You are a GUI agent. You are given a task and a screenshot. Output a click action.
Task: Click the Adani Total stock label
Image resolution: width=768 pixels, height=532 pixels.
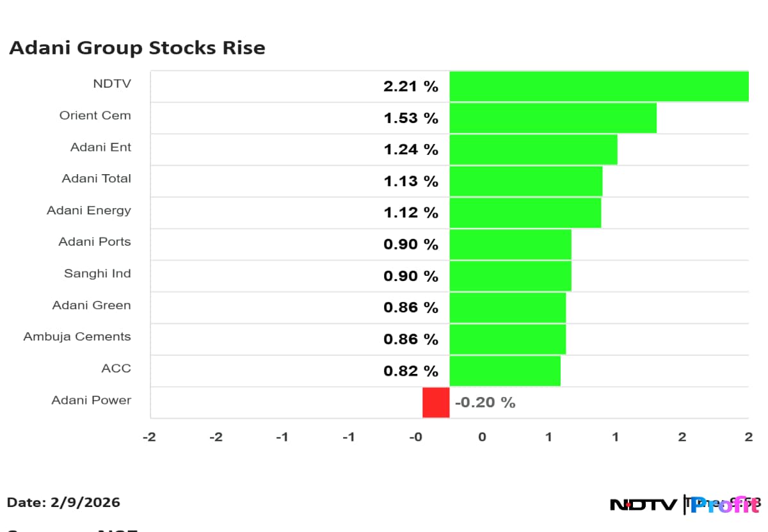click(x=96, y=179)
